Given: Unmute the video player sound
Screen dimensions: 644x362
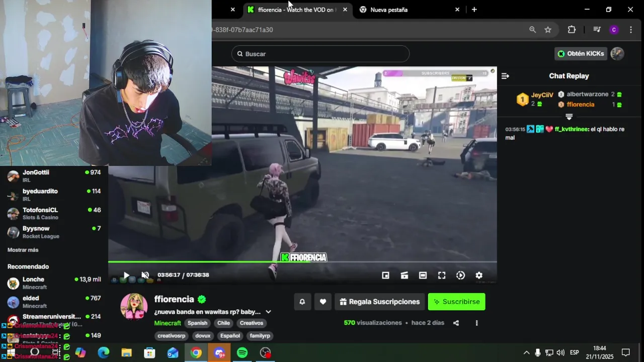Looking at the screenshot, I should point(145,275).
